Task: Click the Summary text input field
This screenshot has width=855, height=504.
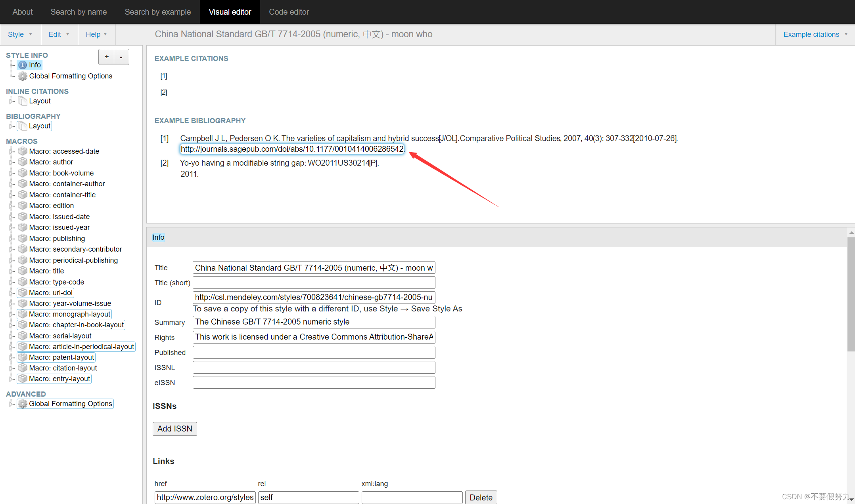Action: coord(314,322)
